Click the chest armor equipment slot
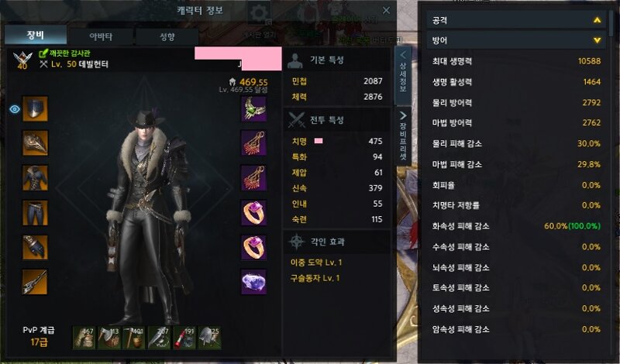This screenshot has width=620, height=364. click(35, 178)
